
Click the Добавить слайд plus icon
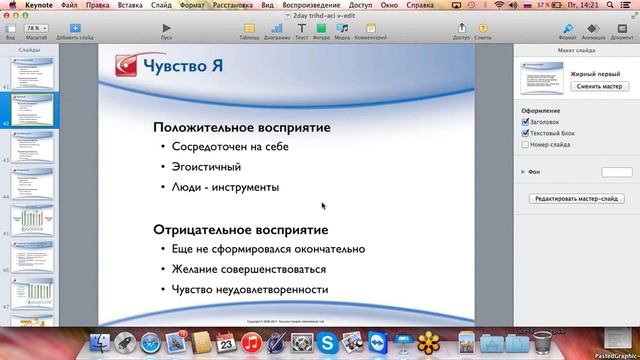pyautogui.click(x=75, y=28)
